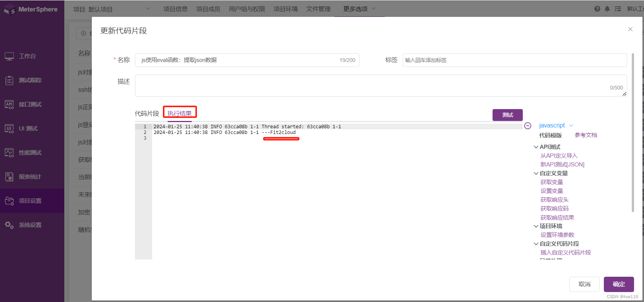Open the 项目环境 top menu item
Image resolution: width=644 pixels, height=302 pixels.
(x=286, y=9)
